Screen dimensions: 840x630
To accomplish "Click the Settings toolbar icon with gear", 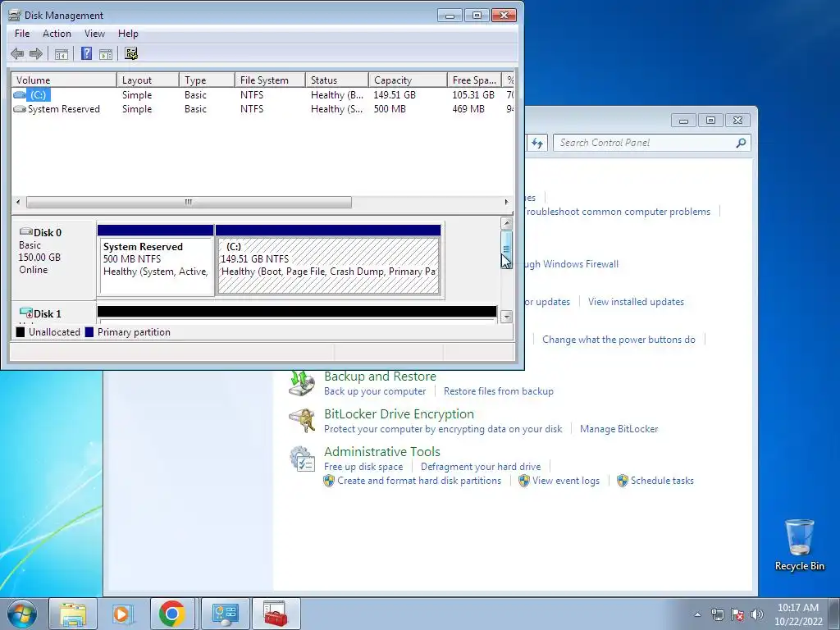I will coord(131,53).
